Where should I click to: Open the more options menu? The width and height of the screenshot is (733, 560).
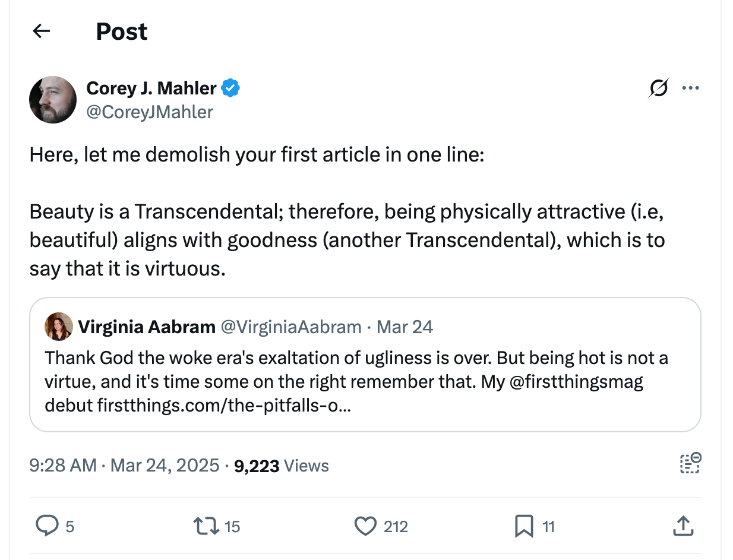tap(691, 87)
